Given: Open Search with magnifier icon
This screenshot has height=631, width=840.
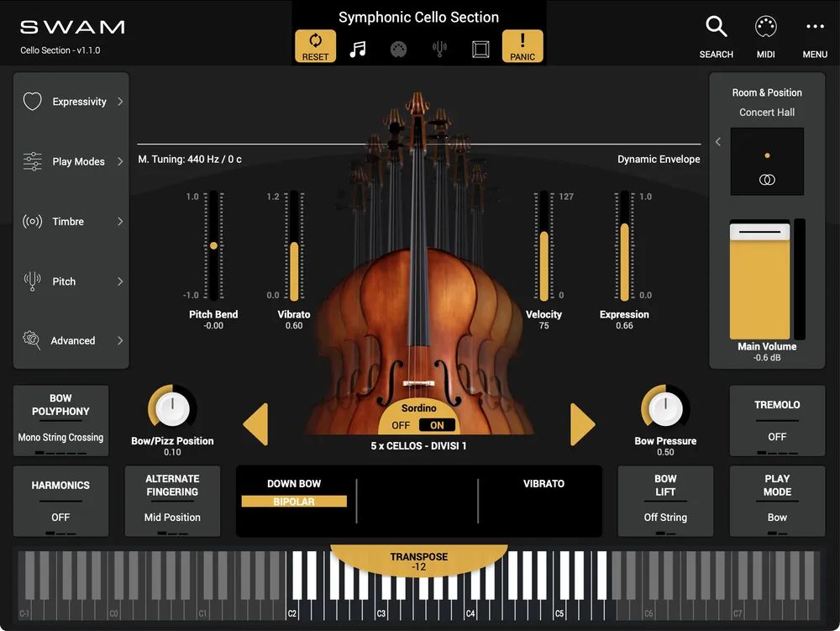Looking at the screenshot, I should (717, 26).
